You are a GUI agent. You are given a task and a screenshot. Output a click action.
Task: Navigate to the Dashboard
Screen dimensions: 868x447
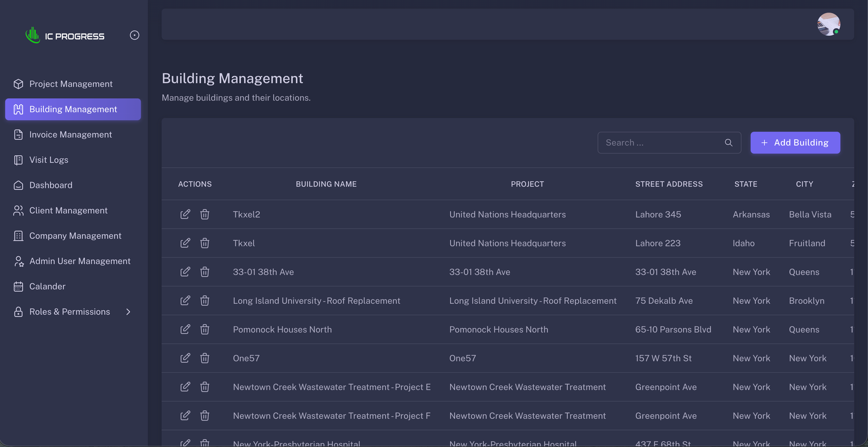pyautogui.click(x=73, y=185)
